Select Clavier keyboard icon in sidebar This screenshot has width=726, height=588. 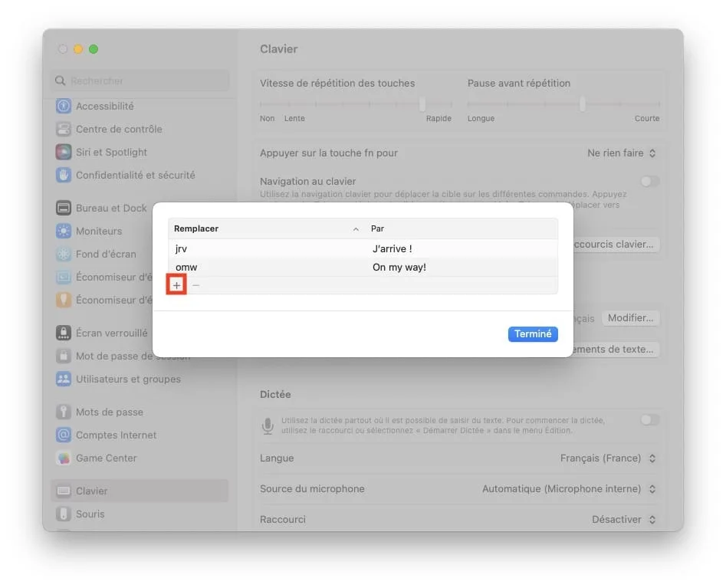64,491
